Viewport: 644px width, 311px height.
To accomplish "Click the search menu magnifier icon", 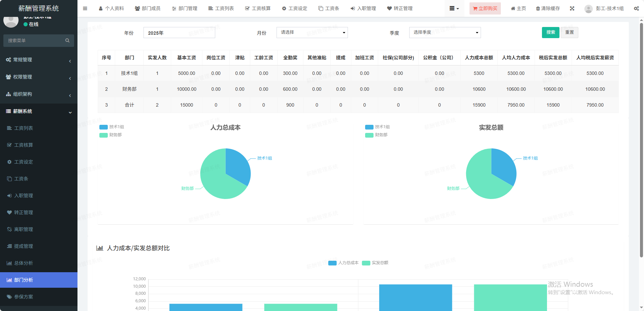I will coord(67,40).
